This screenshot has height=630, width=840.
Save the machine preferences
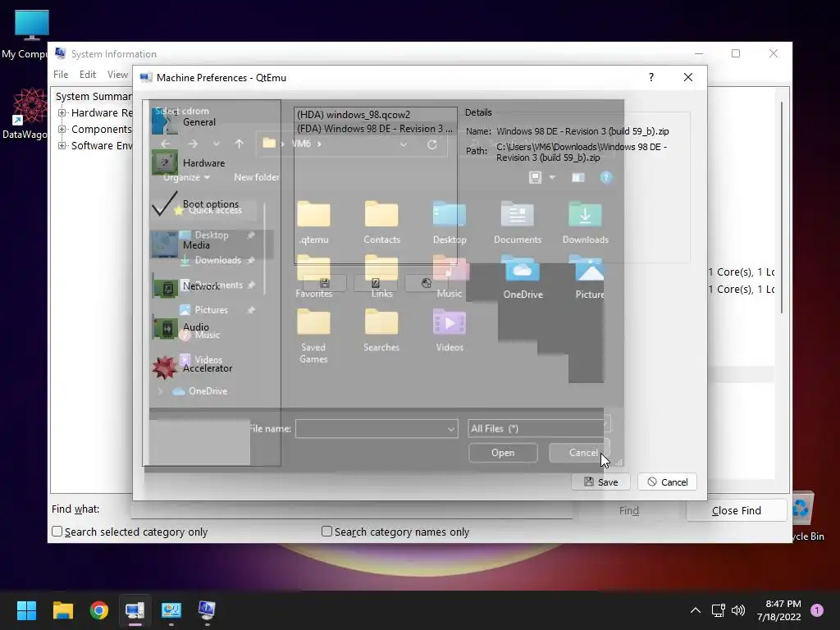click(x=600, y=482)
